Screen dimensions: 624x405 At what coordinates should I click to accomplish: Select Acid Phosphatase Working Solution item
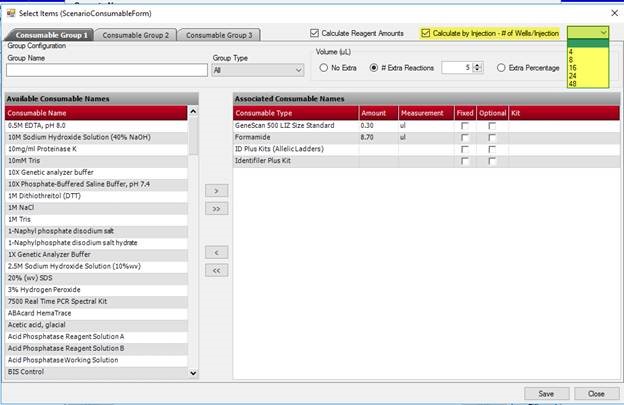pos(96,360)
